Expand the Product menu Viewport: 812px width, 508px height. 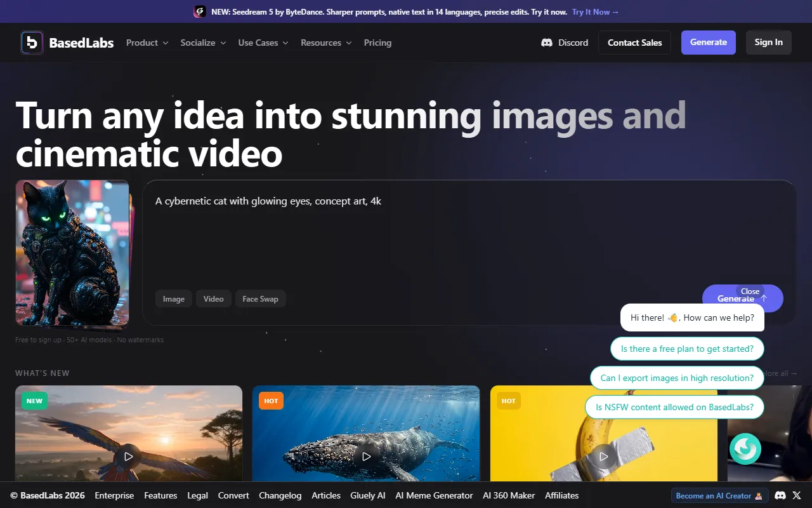[147, 43]
